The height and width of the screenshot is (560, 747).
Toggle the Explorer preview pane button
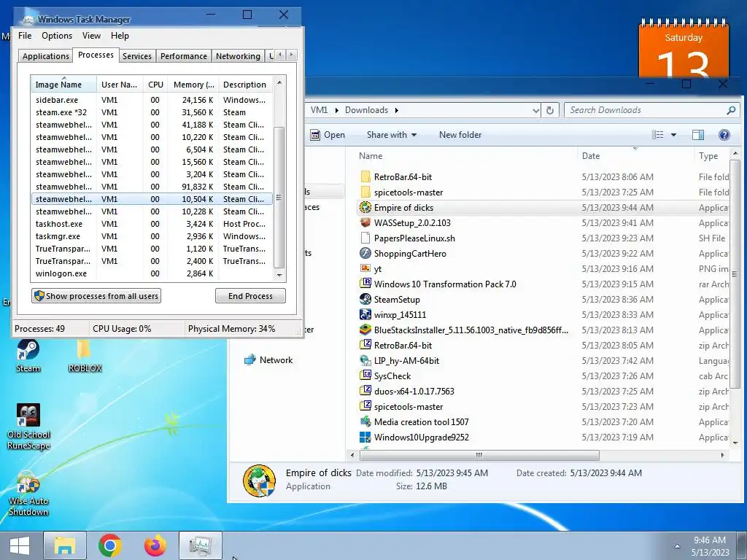(698, 135)
